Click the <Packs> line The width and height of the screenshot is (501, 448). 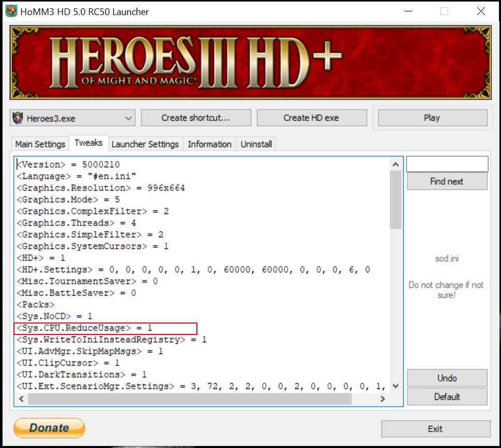[36, 304]
